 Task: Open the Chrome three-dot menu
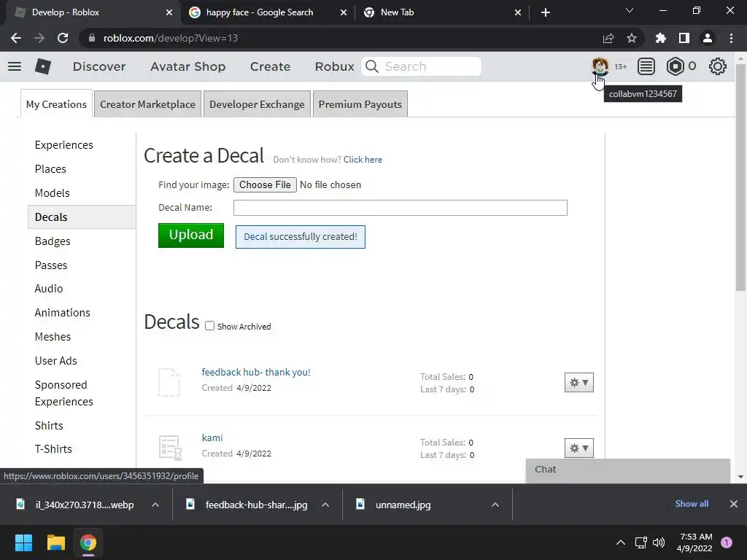731,38
